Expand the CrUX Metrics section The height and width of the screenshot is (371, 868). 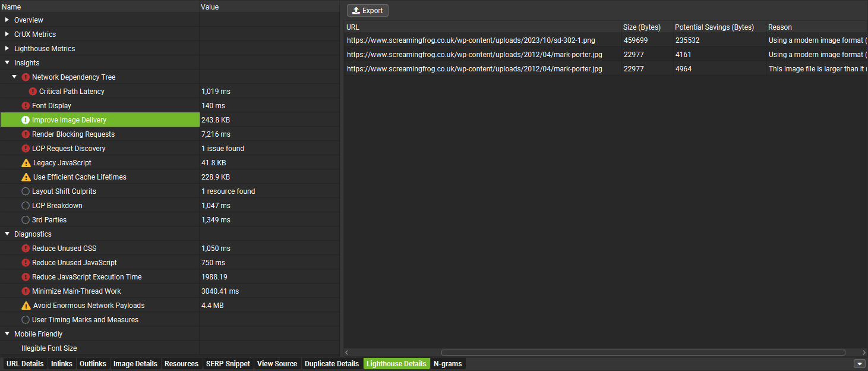click(7, 34)
